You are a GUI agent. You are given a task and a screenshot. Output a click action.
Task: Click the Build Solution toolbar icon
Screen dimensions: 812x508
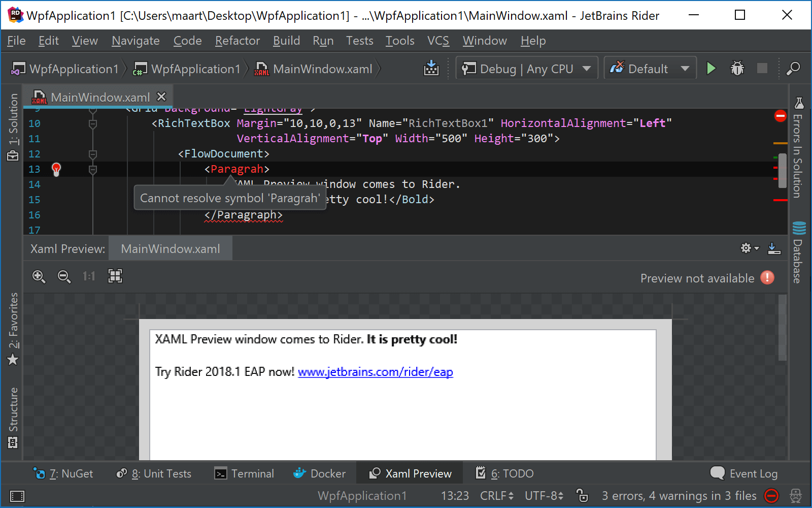[x=431, y=69]
